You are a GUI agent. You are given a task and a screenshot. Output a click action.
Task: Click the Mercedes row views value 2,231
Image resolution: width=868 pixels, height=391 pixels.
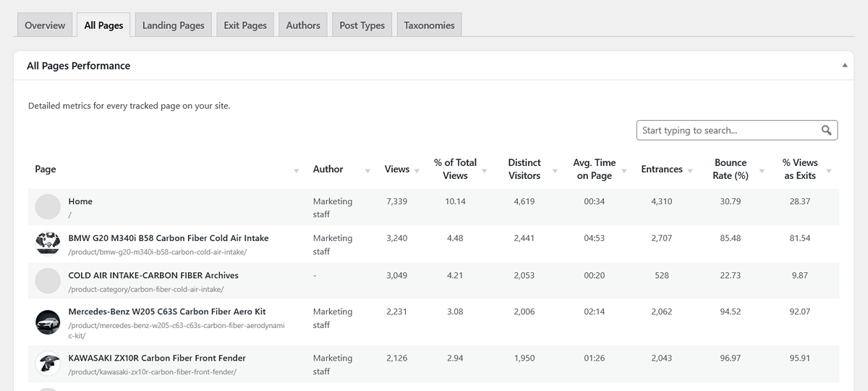pyautogui.click(x=397, y=312)
